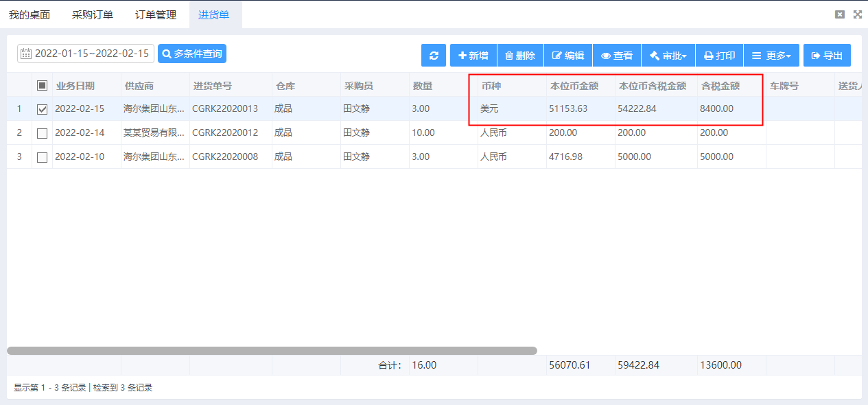
Task: Click the 删除 trash button
Action: tap(520, 56)
